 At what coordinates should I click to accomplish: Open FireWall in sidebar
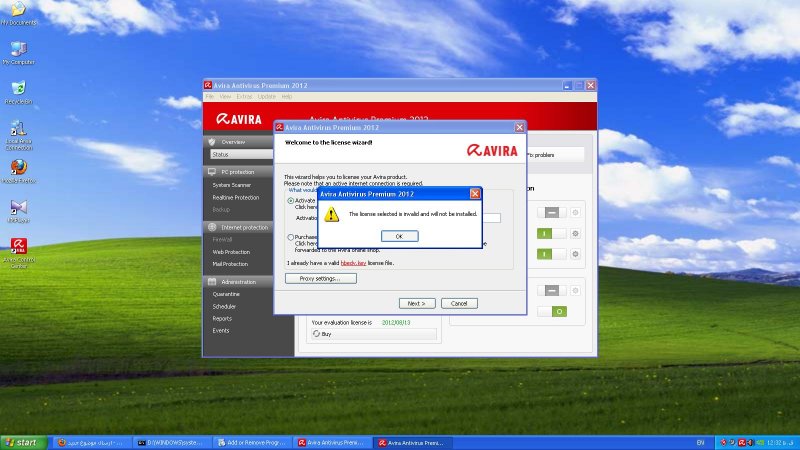[x=222, y=239]
